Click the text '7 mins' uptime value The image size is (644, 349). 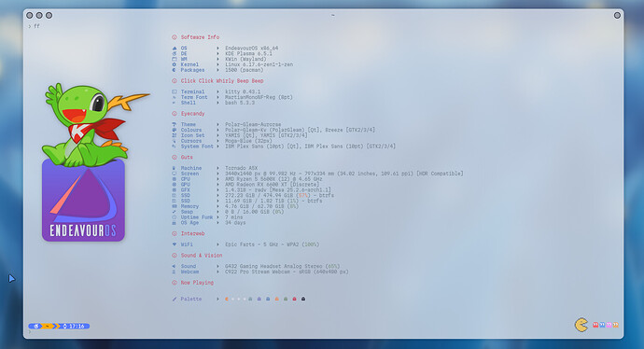click(233, 217)
